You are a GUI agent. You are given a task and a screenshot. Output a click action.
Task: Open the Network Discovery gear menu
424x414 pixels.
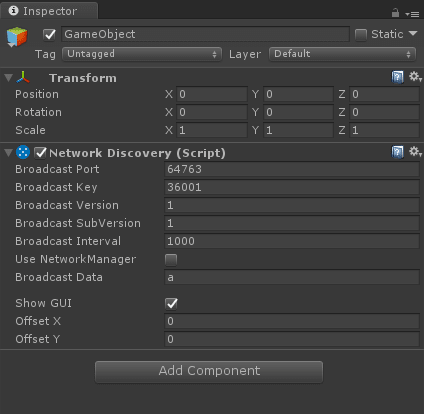(x=415, y=152)
